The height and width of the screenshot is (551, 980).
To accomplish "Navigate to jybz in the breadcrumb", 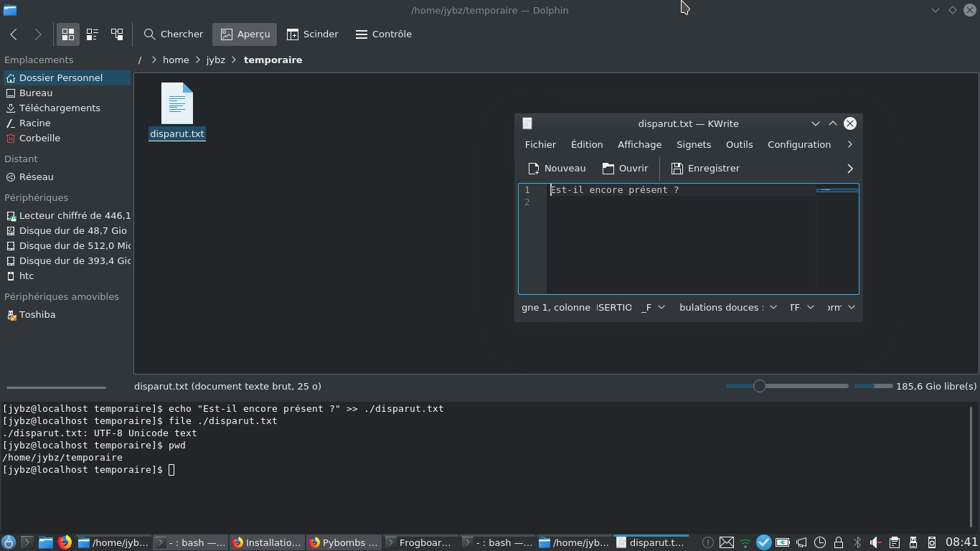I will point(216,60).
